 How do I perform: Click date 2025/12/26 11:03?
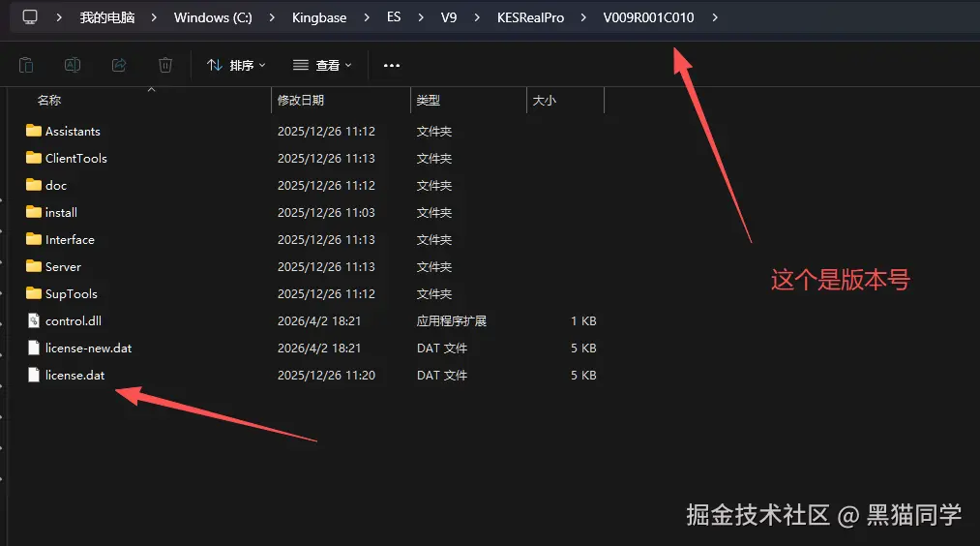point(326,213)
